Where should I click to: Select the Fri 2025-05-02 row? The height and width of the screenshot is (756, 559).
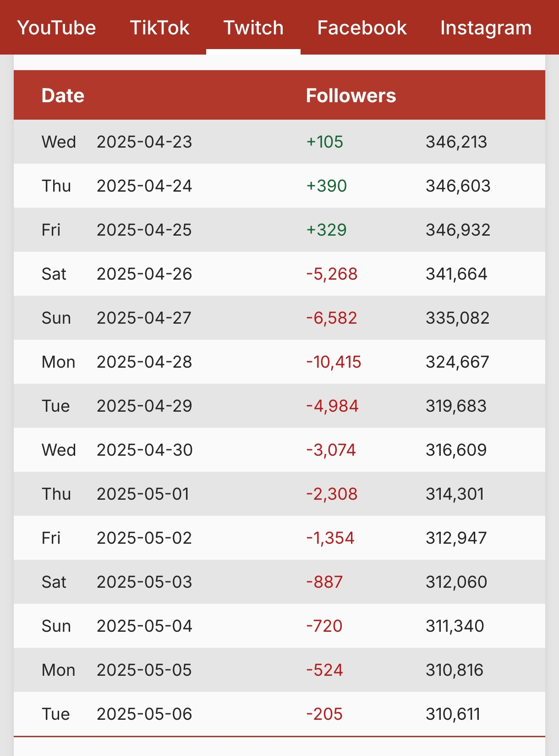click(x=279, y=538)
